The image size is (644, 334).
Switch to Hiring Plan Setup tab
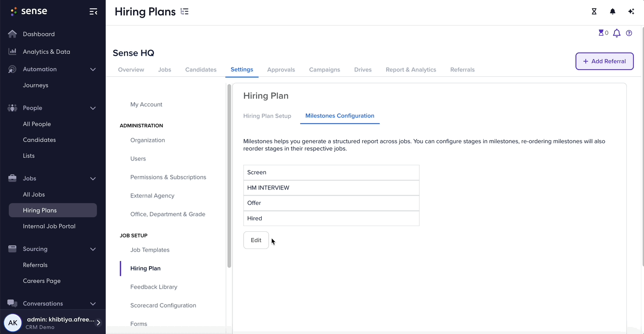267,116
